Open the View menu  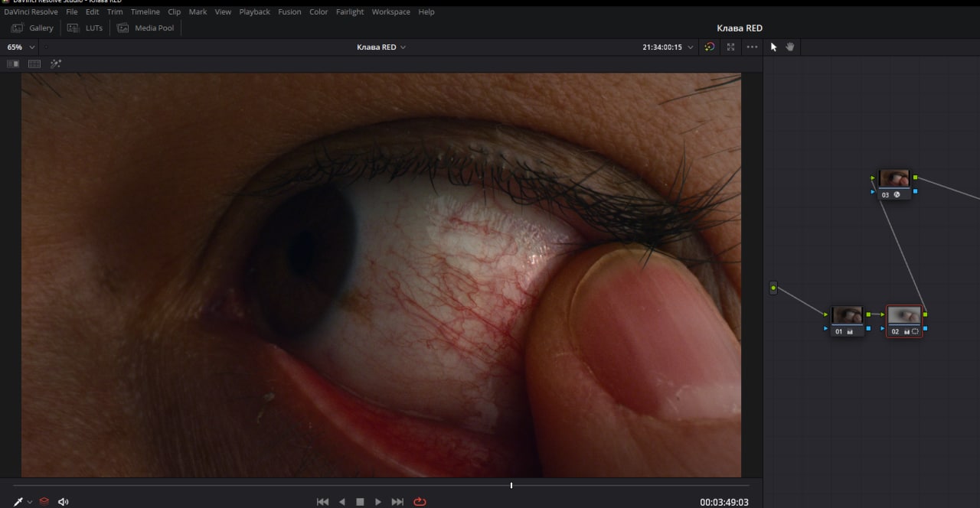(223, 12)
